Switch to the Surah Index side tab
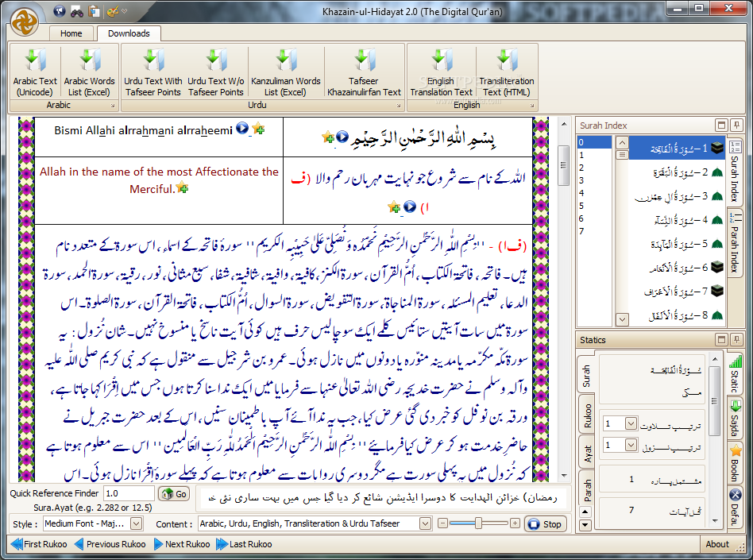The image size is (753, 560). tap(735, 172)
